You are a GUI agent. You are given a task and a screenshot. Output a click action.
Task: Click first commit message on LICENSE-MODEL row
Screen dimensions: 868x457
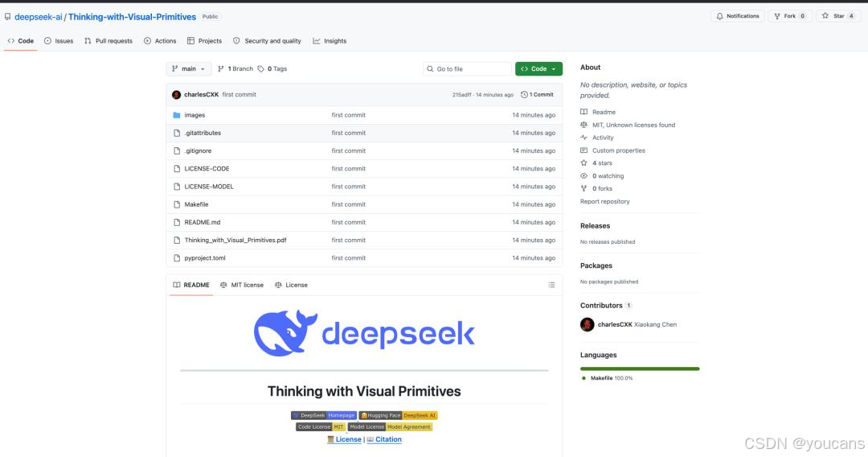coord(348,187)
